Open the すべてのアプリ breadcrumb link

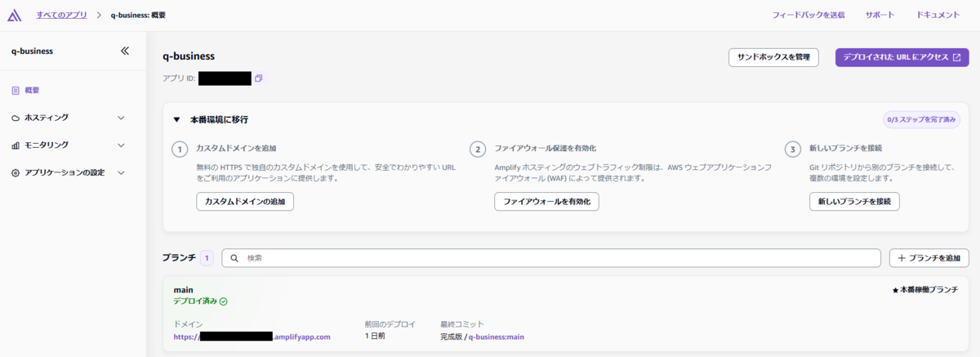[62, 15]
